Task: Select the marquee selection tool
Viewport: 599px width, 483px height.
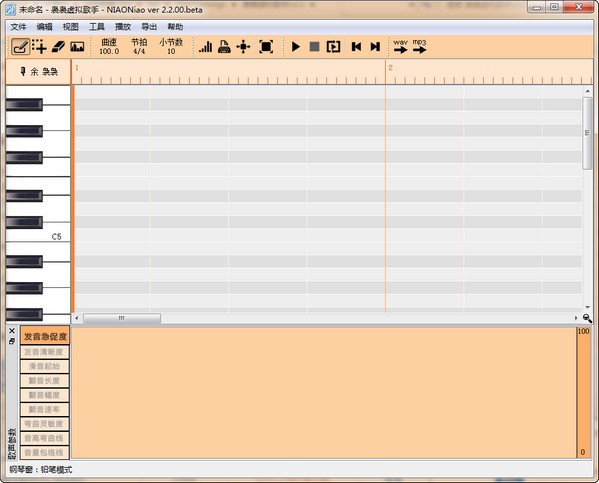Action: (x=39, y=47)
